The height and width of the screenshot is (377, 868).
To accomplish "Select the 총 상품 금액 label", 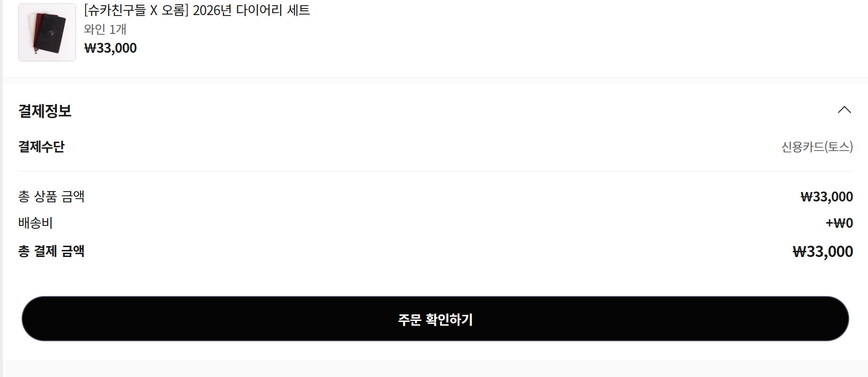I will click(51, 196).
